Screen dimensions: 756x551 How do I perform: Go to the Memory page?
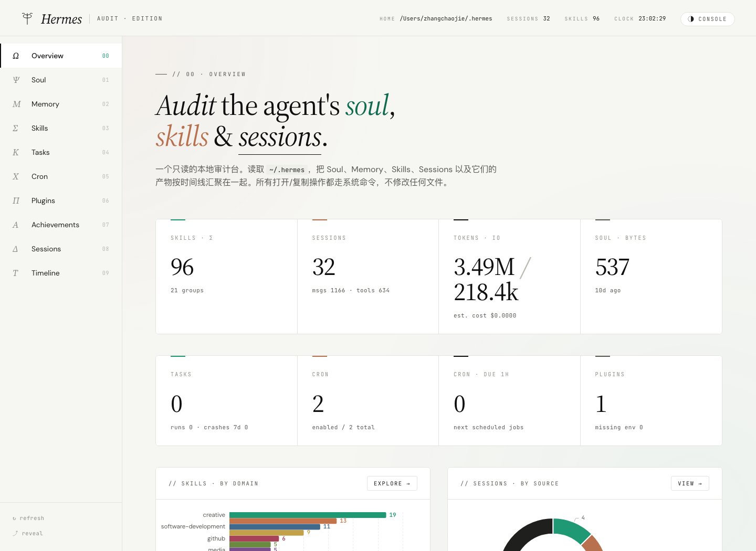(61, 104)
